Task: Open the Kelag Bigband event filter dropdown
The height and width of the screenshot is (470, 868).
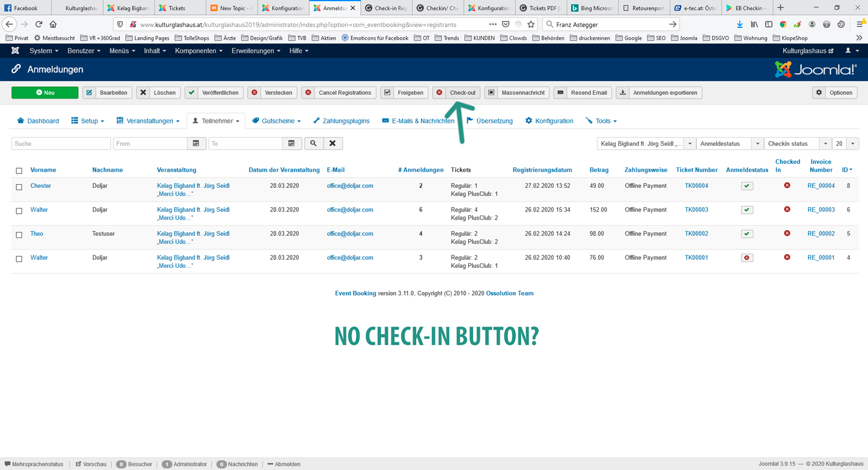Action: point(645,143)
